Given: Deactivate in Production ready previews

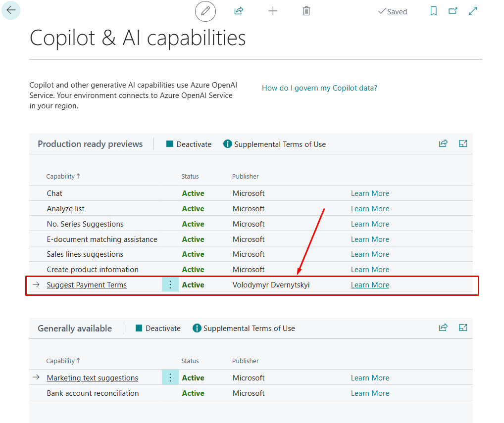Looking at the screenshot, I should coord(189,144).
